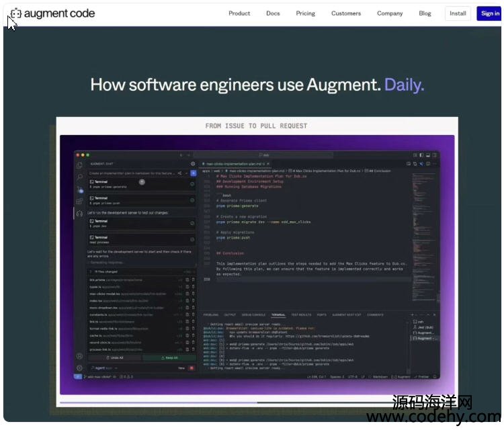Open Manage gear icon at activity bar bottom

[79, 368]
